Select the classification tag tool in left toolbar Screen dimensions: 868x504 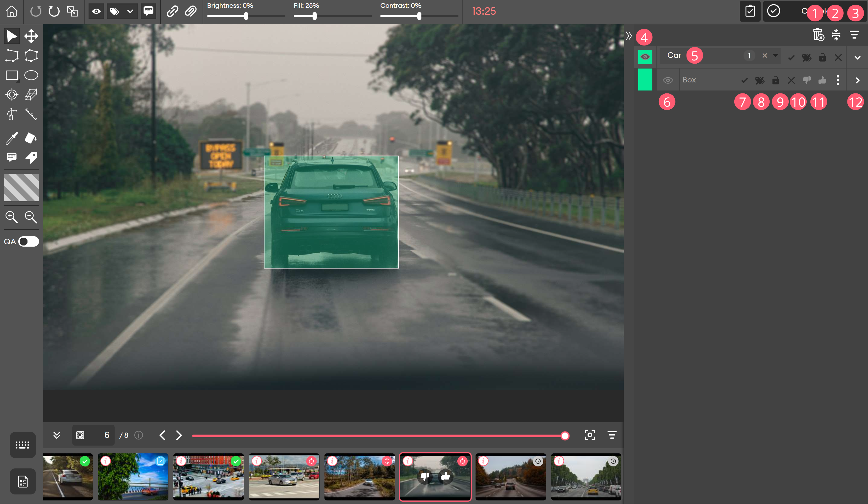[31, 158]
